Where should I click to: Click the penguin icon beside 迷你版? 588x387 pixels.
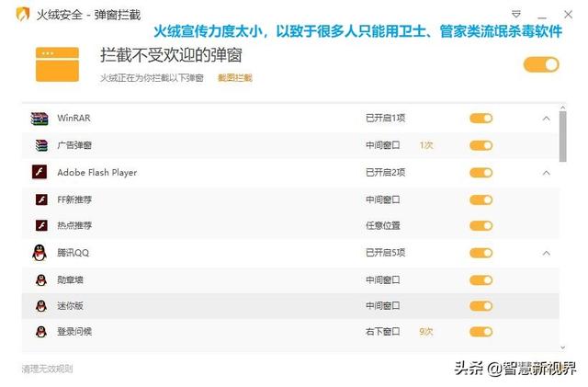[x=41, y=306]
